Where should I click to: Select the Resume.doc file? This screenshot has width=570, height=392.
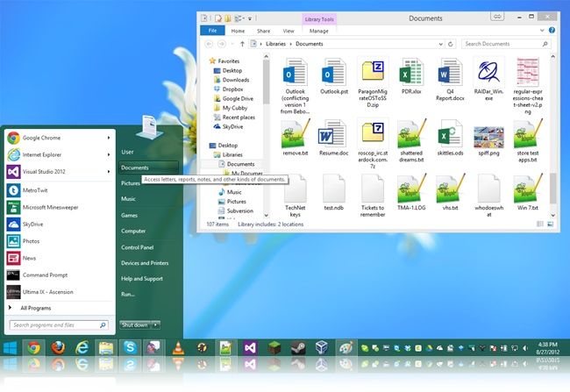coord(334,139)
